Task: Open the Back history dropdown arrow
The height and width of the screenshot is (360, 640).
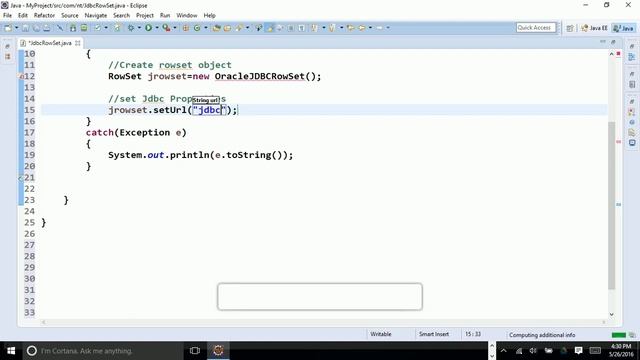Action: click(x=370, y=28)
